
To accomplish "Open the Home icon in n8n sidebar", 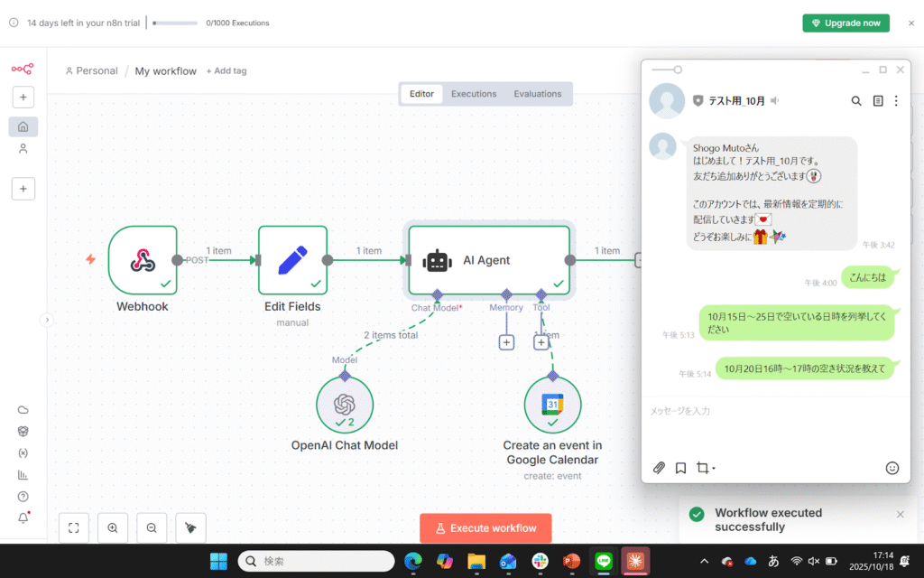I will point(23,126).
